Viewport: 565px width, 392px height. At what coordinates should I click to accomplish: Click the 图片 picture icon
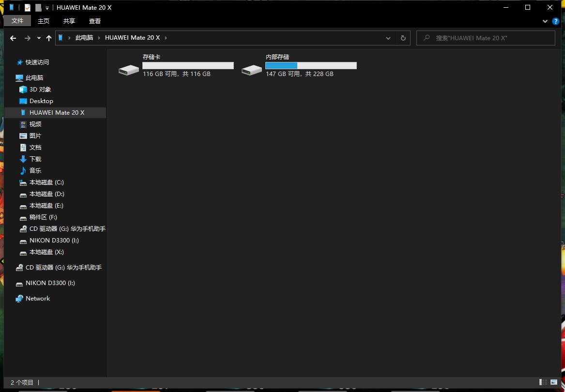[23, 136]
